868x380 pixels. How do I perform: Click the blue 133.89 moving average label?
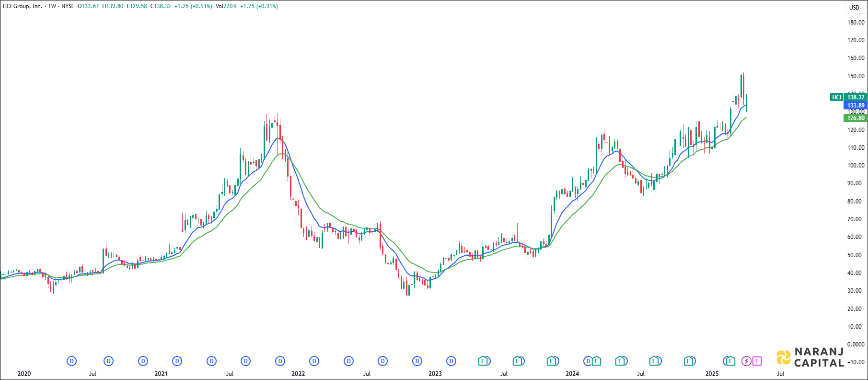[x=856, y=106]
